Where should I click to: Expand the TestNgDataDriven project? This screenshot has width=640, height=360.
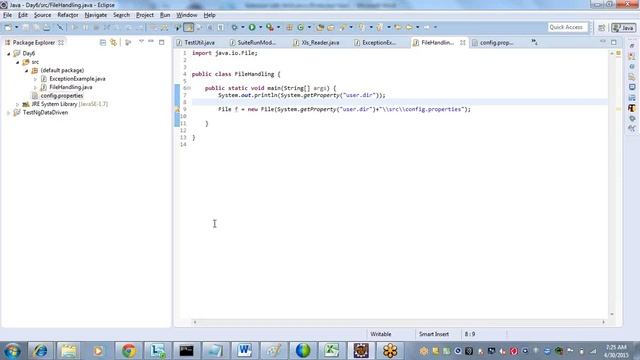(9, 113)
